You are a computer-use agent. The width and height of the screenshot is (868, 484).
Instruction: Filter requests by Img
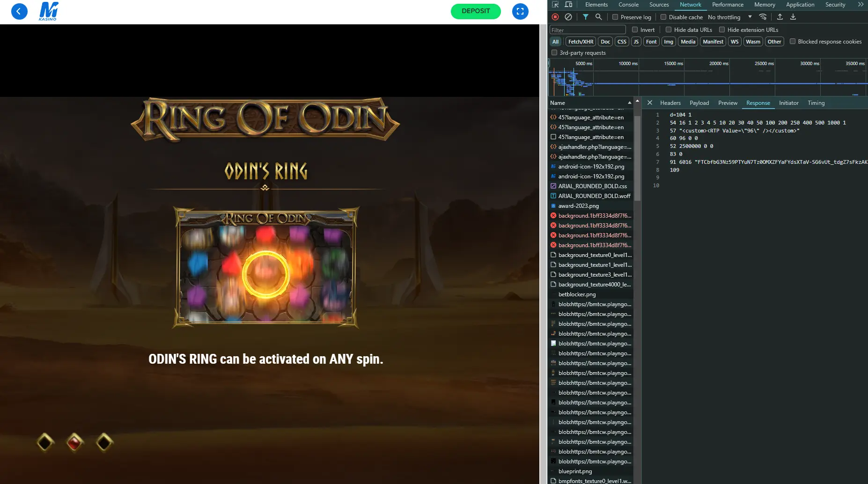[669, 42]
